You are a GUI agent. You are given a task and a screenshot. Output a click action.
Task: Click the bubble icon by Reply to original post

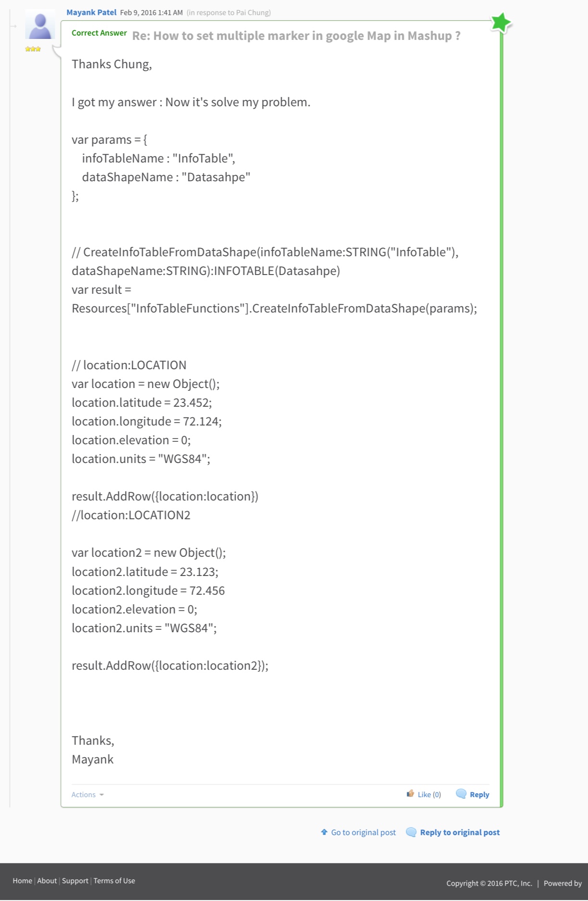pos(411,832)
